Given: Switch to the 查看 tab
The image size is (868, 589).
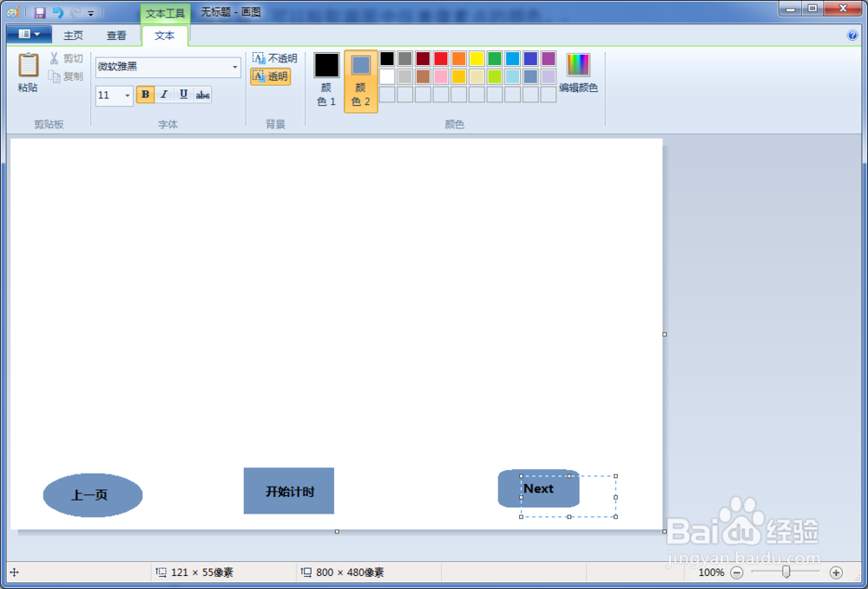Looking at the screenshot, I should tap(116, 36).
